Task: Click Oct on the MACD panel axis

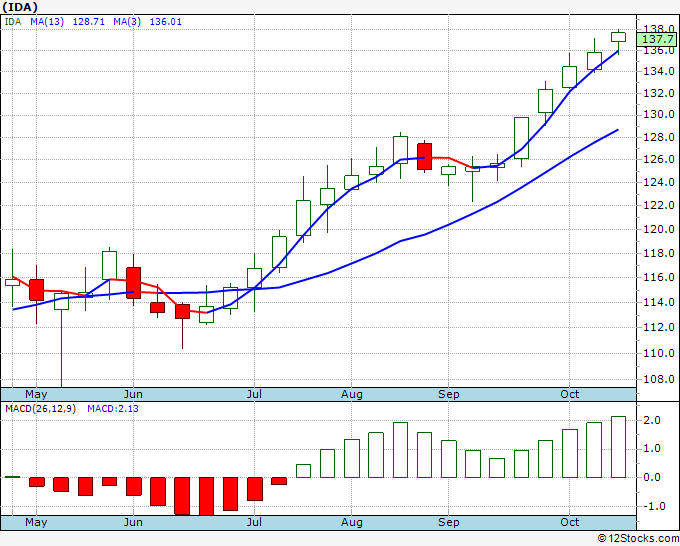Action: [x=569, y=522]
